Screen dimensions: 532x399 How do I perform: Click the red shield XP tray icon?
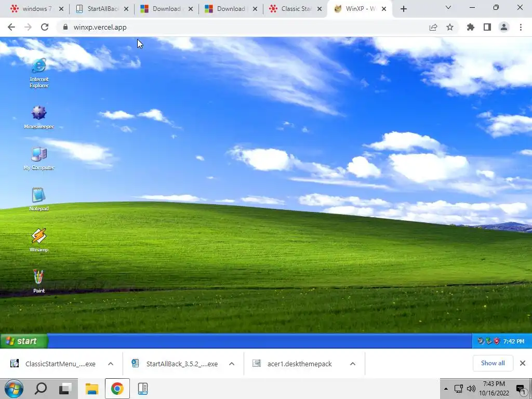pyautogui.click(x=497, y=341)
